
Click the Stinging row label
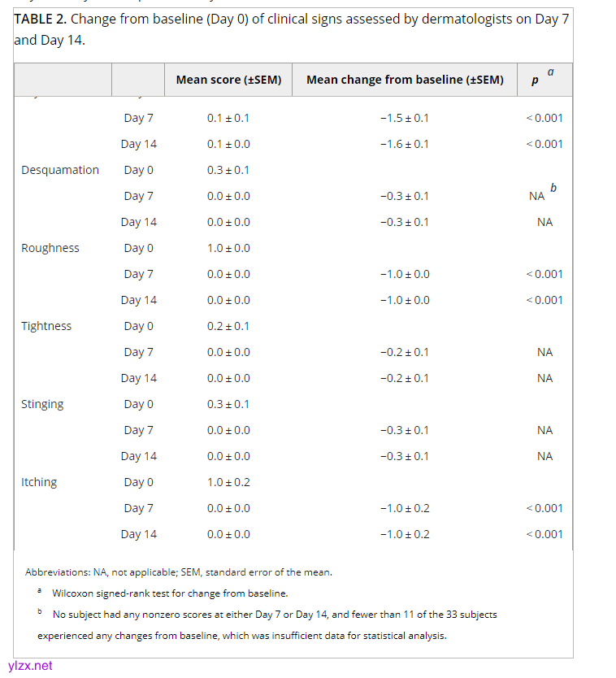[x=42, y=404]
